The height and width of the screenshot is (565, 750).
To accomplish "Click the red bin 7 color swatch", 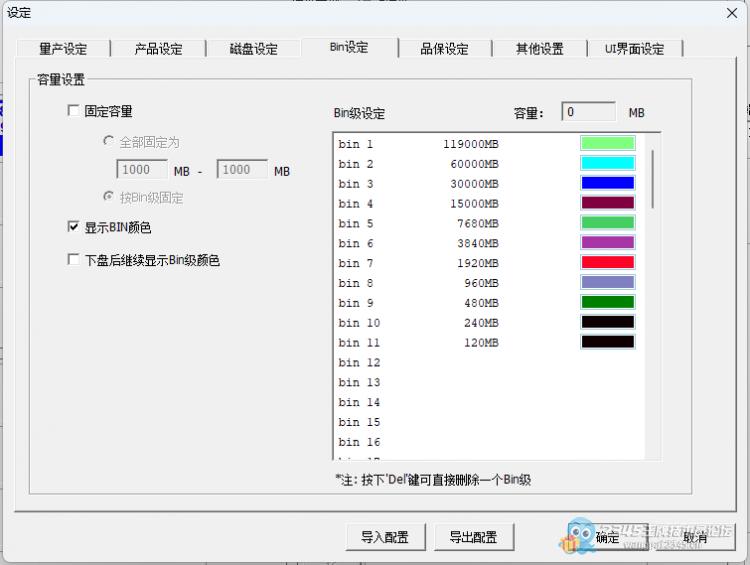I will [x=607, y=262].
